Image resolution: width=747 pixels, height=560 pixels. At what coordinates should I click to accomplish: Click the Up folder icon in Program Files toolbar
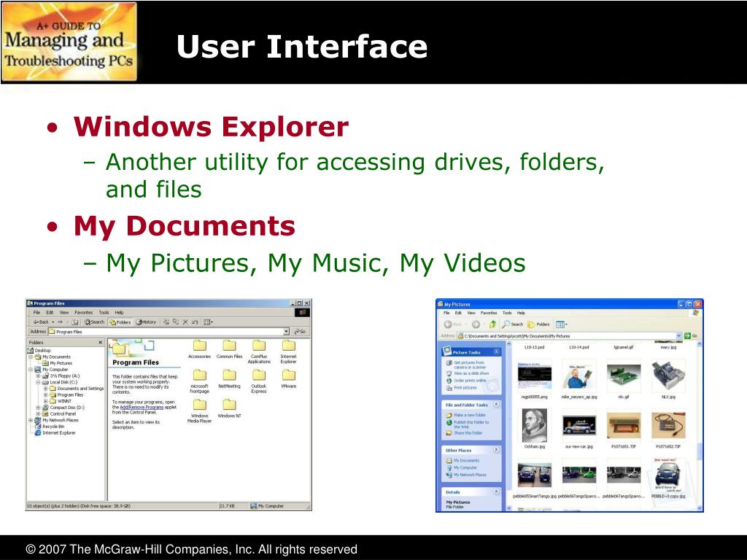(x=75, y=322)
